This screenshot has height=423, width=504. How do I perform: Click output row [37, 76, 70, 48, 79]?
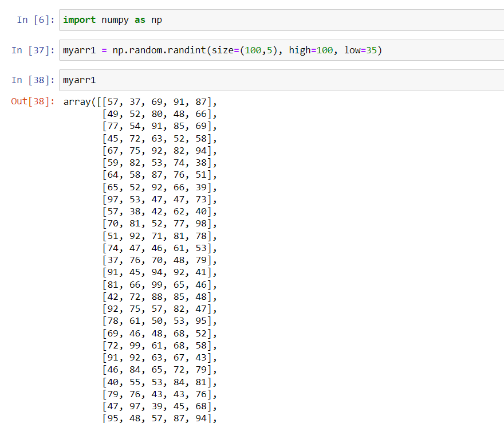[x=159, y=260]
